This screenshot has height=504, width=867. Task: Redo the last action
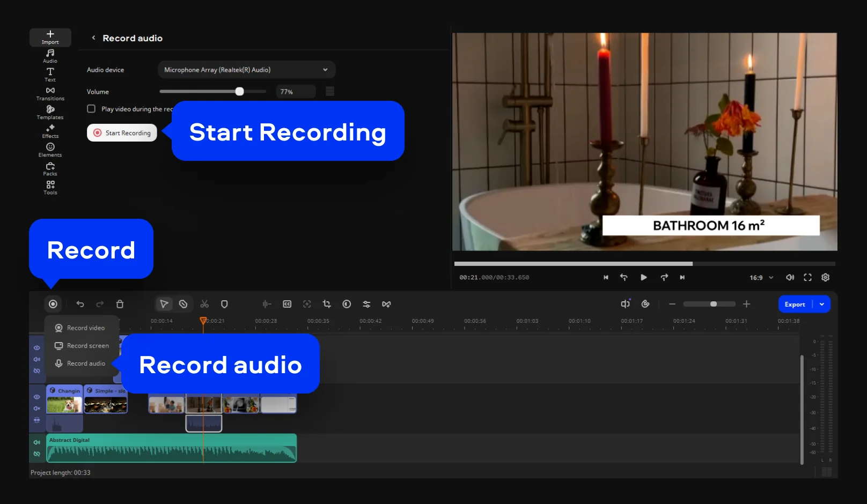pos(100,304)
